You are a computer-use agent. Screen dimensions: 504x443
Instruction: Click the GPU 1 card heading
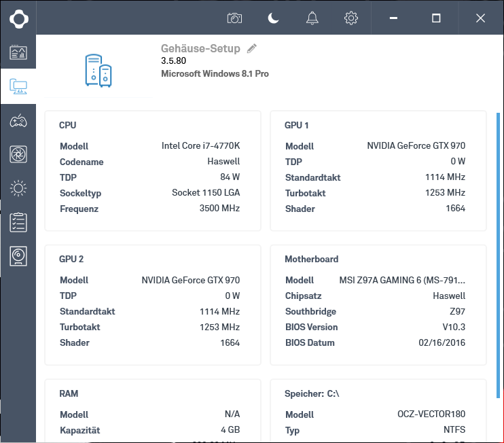tap(296, 125)
